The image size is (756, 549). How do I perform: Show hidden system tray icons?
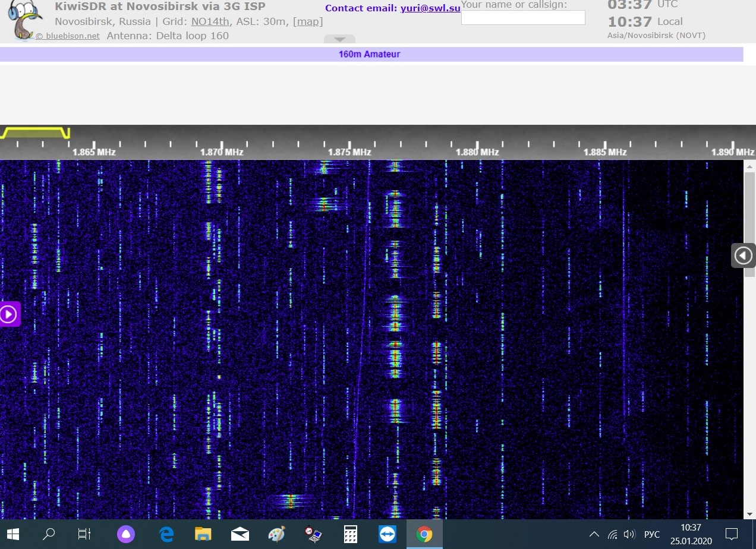pyautogui.click(x=593, y=534)
